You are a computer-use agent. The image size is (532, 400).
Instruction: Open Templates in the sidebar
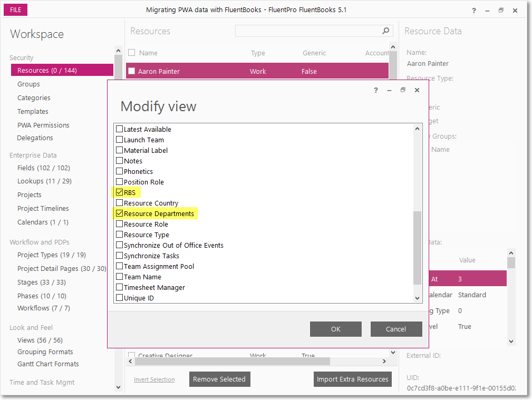point(33,111)
